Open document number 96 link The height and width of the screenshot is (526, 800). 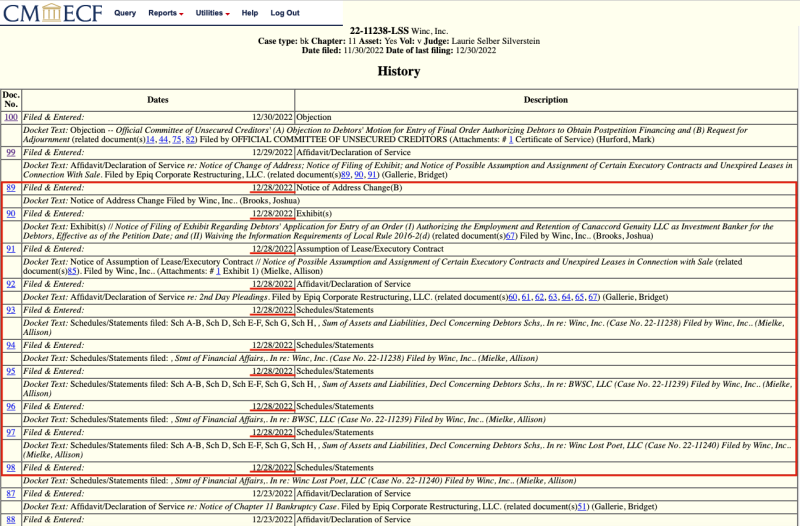coord(11,406)
